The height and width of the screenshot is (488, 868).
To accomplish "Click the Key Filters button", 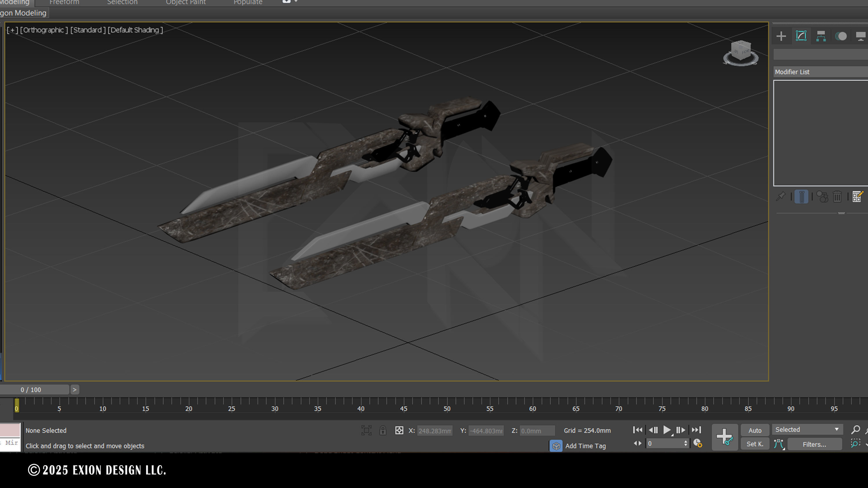I will [814, 444].
